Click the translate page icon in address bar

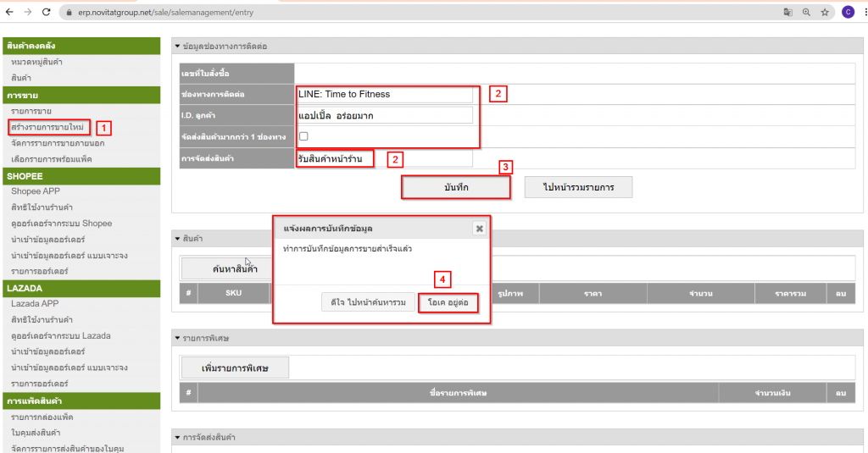788,13
